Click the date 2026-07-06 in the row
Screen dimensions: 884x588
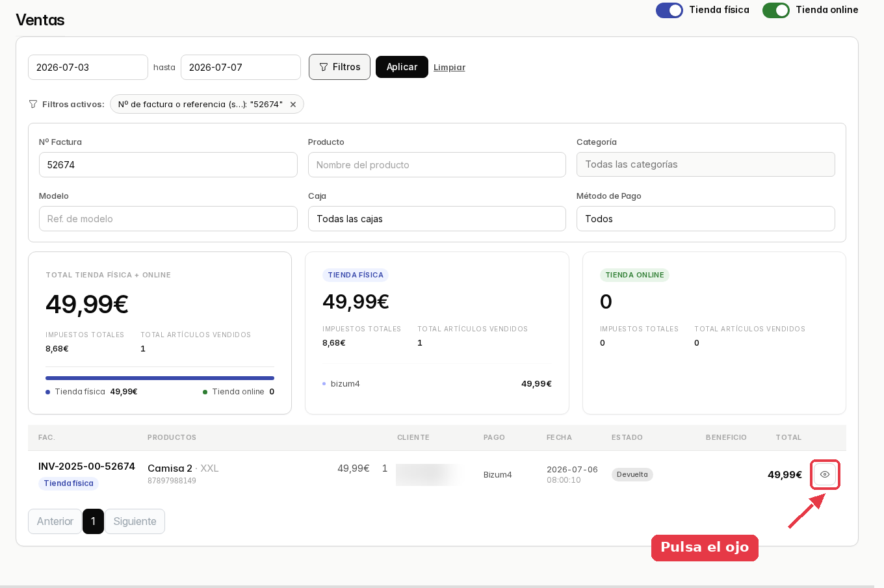point(572,470)
